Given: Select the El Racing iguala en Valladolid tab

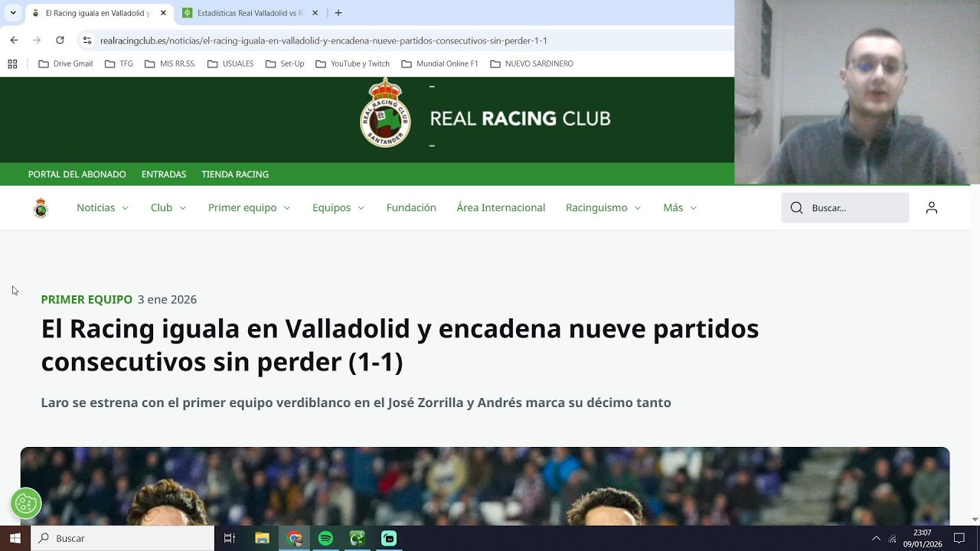Looking at the screenshot, I should (x=97, y=13).
